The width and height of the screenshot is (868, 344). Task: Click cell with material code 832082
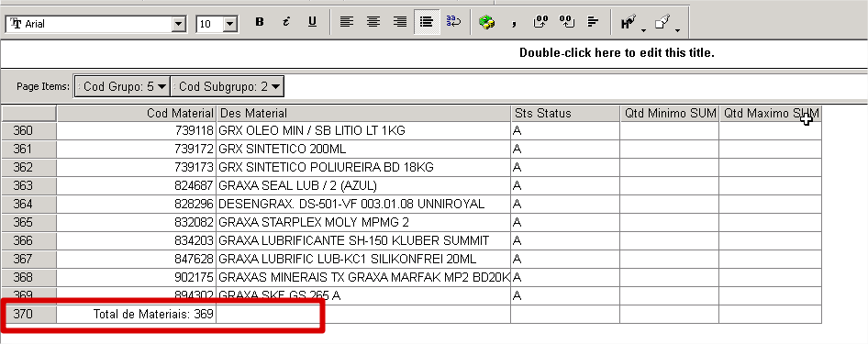pyautogui.click(x=136, y=222)
